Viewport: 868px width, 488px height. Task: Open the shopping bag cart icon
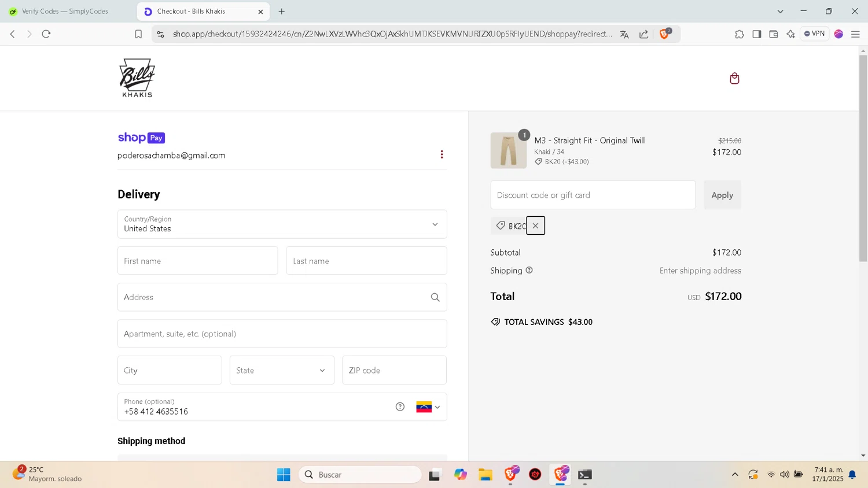[x=734, y=78]
